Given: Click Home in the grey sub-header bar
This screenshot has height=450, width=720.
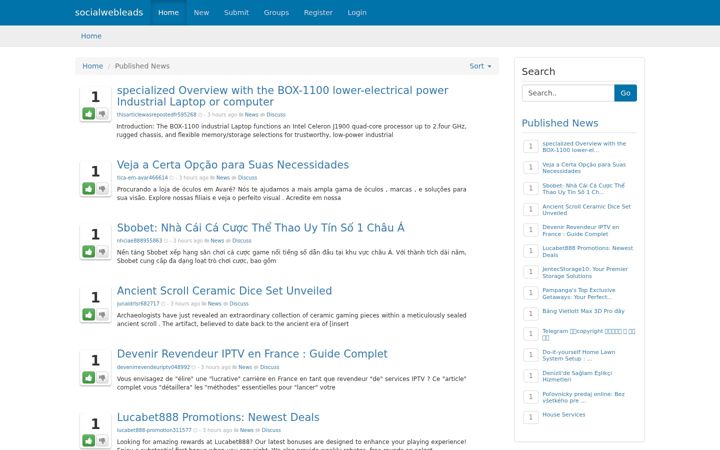Looking at the screenshot, I should [91, 36].
